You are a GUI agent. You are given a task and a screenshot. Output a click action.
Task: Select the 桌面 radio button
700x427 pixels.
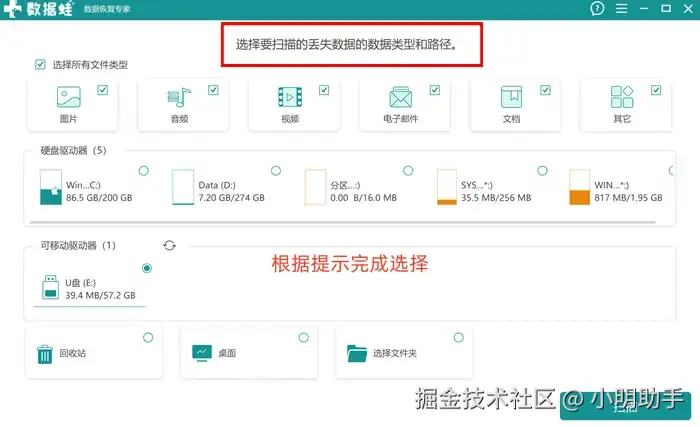tap(304, 338)
